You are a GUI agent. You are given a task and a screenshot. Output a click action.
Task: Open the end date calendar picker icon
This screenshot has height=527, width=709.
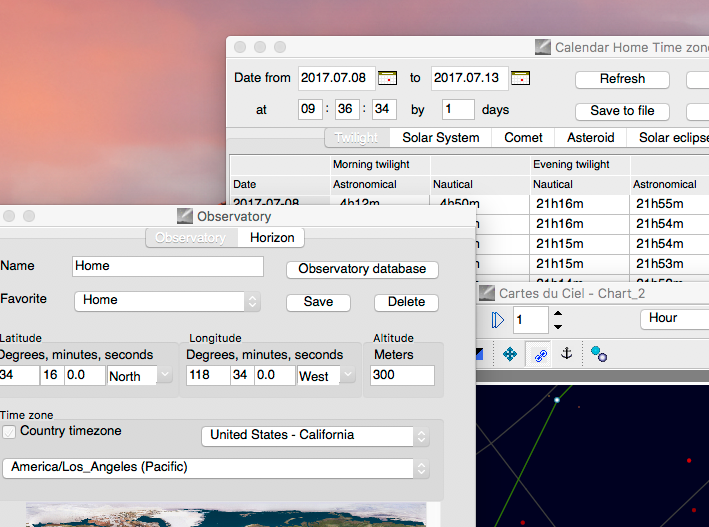pos(520,78)
